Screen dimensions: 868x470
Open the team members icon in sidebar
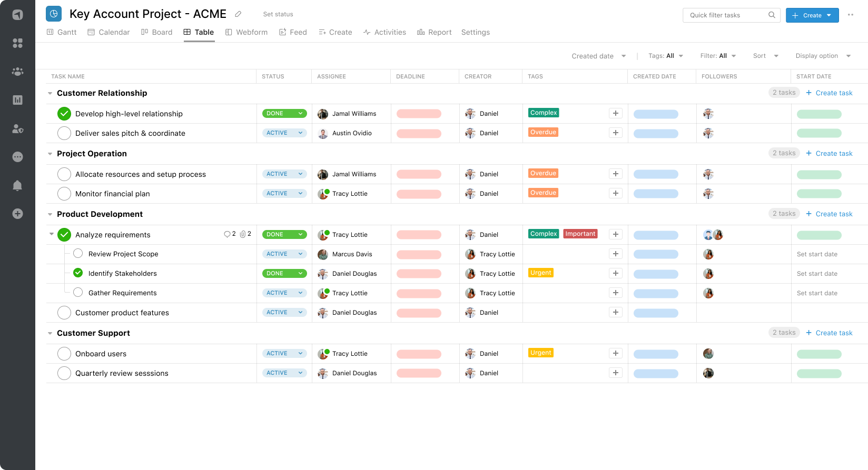(17, 72)
